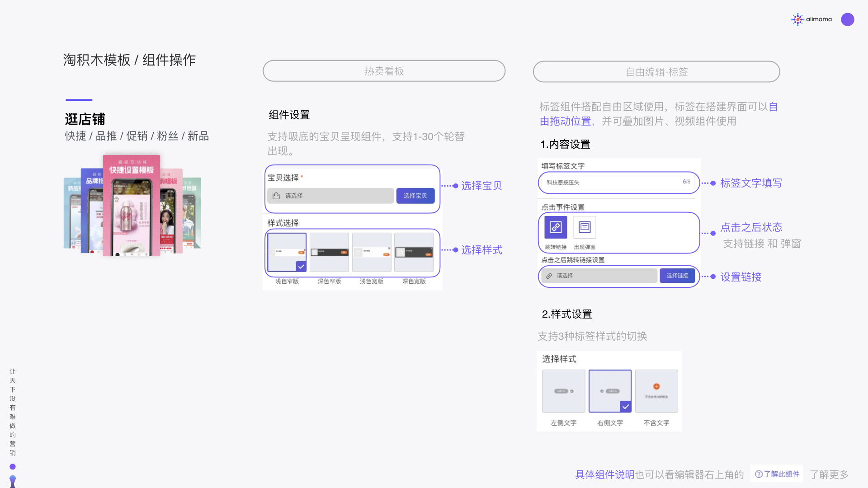Choose the 深色宽版 style thumbnail
Viewport: 868px width, 488px height.
click(414, 252)
